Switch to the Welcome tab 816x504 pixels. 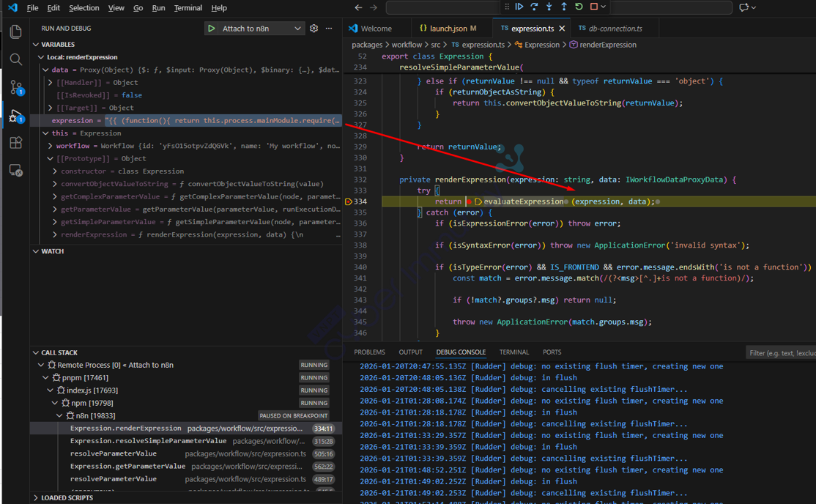(377, 29)
